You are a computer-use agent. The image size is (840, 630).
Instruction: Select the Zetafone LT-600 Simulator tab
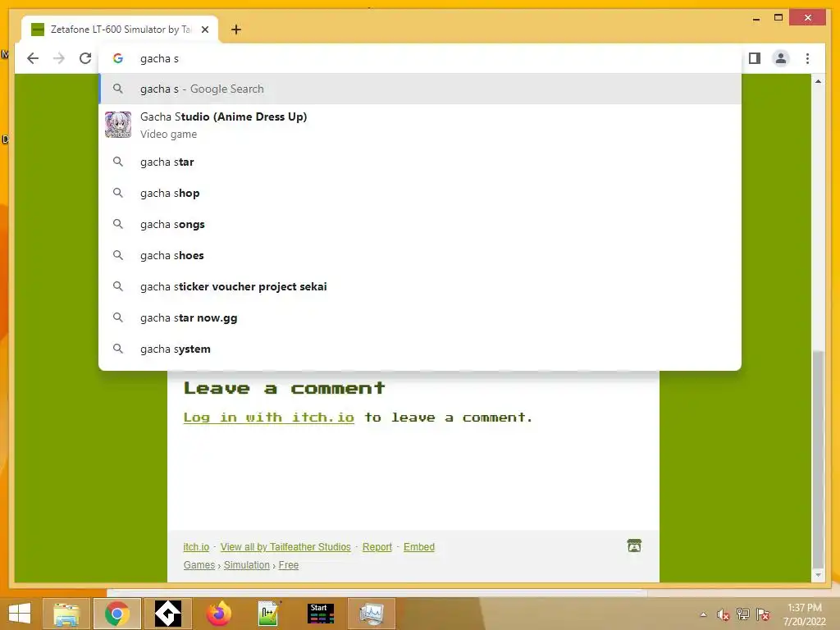(120, 30)
